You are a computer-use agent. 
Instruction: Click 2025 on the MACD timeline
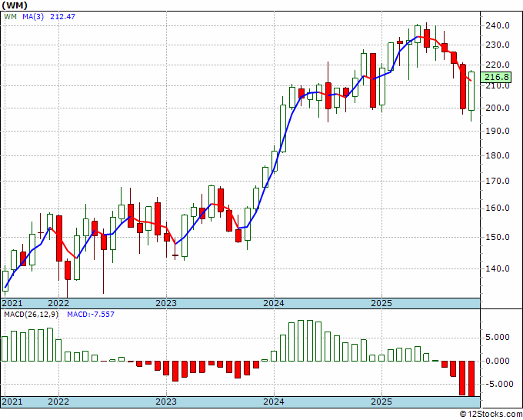point(381,402)
